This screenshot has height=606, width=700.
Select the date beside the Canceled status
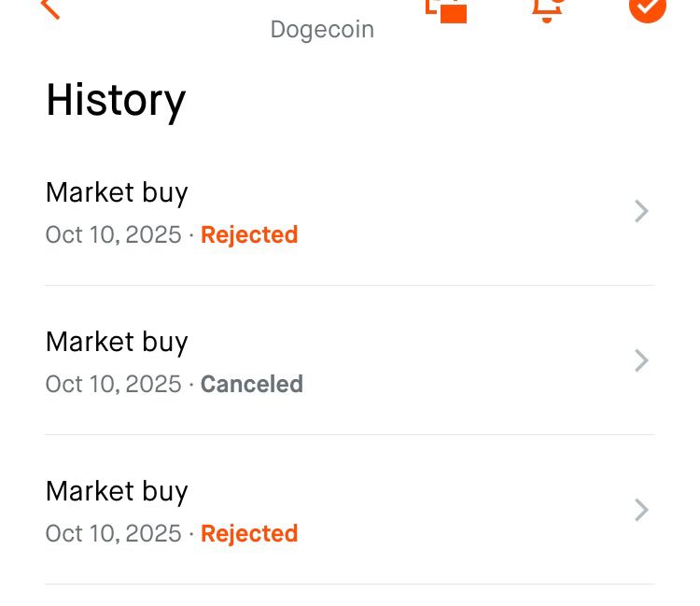[113, 385]
